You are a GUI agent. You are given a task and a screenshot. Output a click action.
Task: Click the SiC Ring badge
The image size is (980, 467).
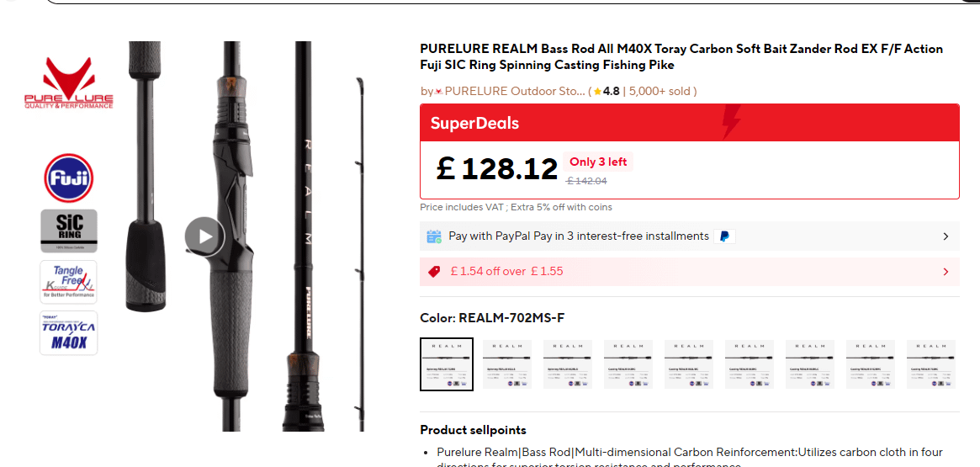pos(69,230)
